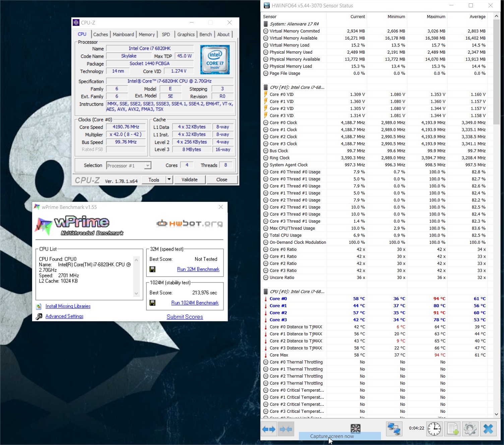Open the Advanced Settings link in wPrime
Image resolution: width=504 pixels, height=445 pixels.
point(64,316)
